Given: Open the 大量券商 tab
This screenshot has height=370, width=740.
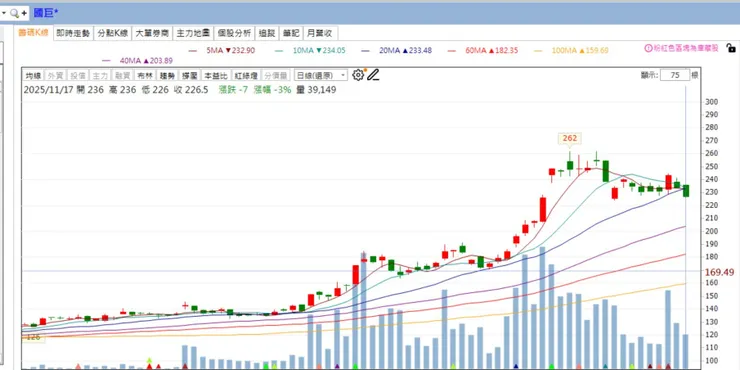Looking at the screenshot, I should point(152,33).
